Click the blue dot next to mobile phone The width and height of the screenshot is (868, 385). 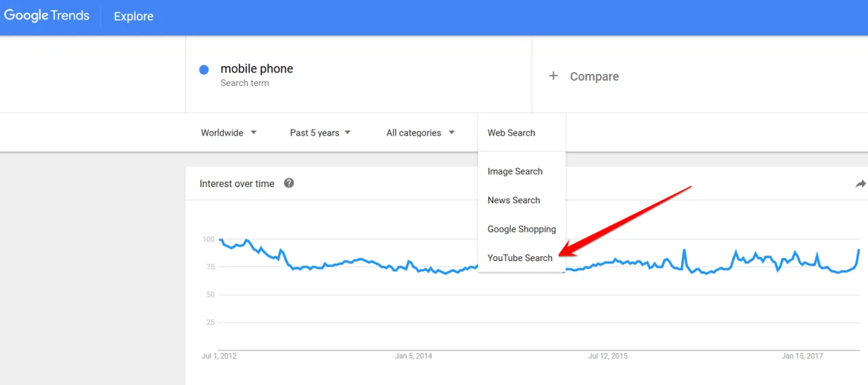tap(203, 70)
